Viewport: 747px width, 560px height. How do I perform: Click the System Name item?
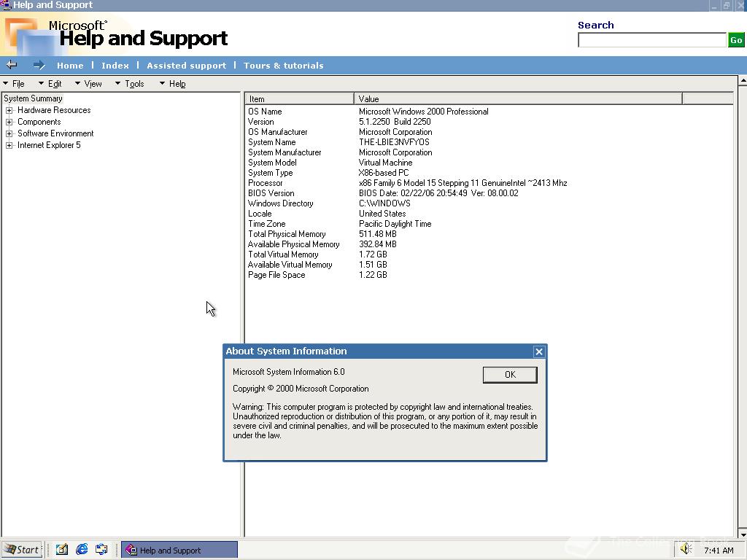coord(271,142)
